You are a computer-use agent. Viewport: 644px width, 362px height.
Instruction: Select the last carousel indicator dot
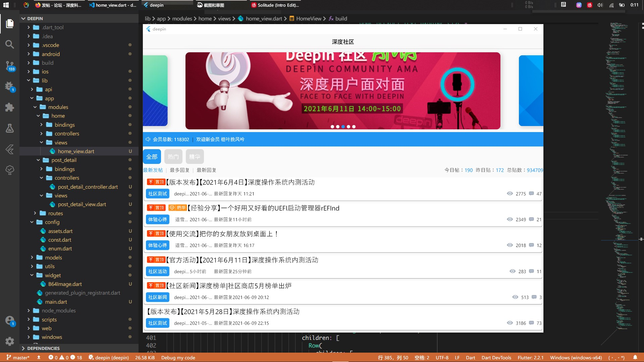(x=354, y=127)
